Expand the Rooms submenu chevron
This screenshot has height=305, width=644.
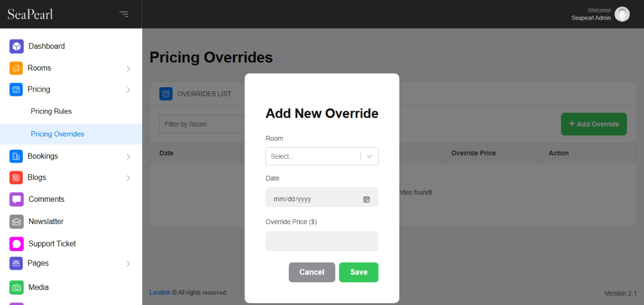128,68
